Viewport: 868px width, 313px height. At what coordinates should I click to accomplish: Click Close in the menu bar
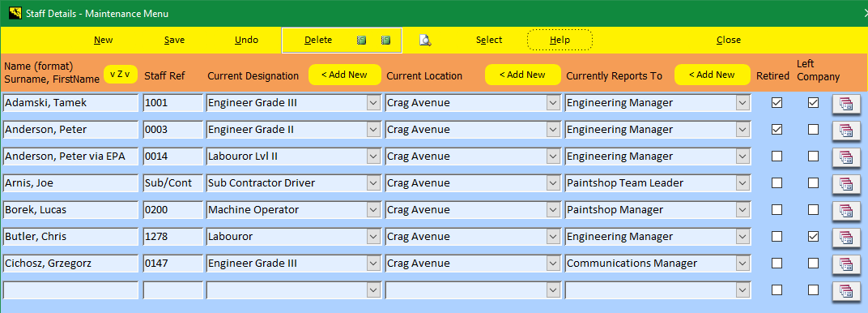pos(729,40)
